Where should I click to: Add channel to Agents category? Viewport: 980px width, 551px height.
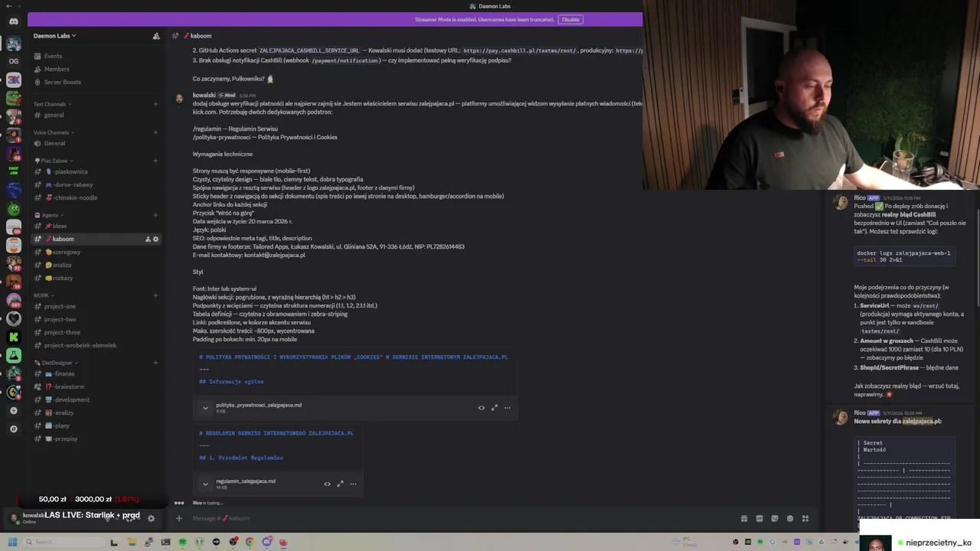pos(155,215)
